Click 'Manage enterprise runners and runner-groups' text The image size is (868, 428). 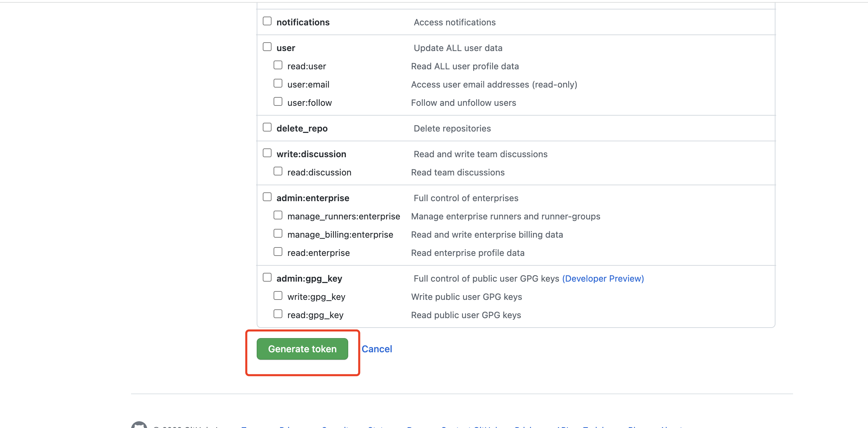pyautogui.click(x=506, y=216)
